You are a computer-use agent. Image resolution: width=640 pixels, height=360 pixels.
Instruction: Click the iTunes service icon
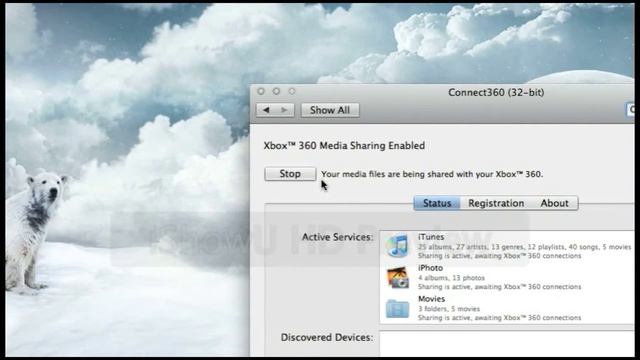pyautogui.click(x=398, y=245)
